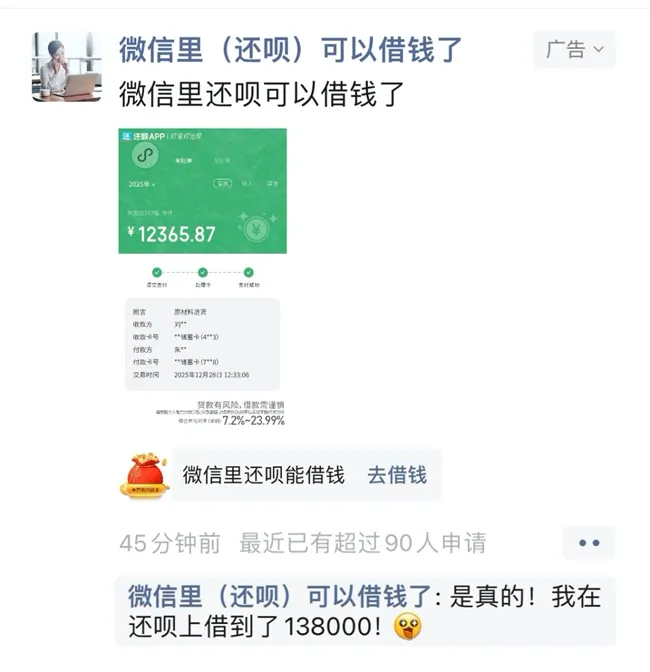Click the 去借钱 link
This screenshot has width=650, height=672.
coord(397,475)
